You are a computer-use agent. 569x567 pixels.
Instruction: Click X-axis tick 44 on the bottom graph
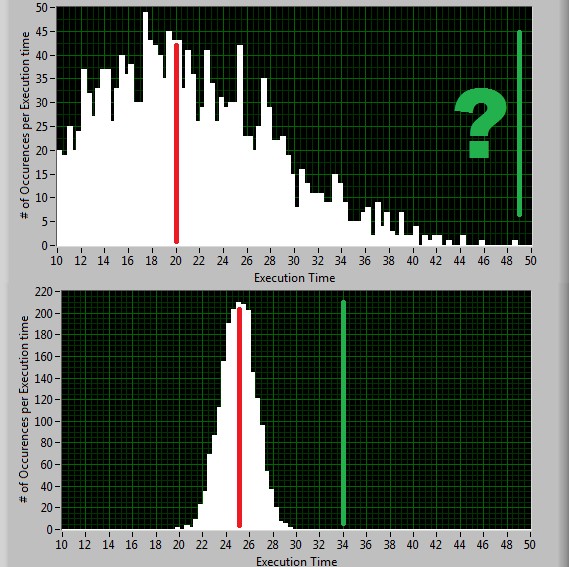coord(459,544)
